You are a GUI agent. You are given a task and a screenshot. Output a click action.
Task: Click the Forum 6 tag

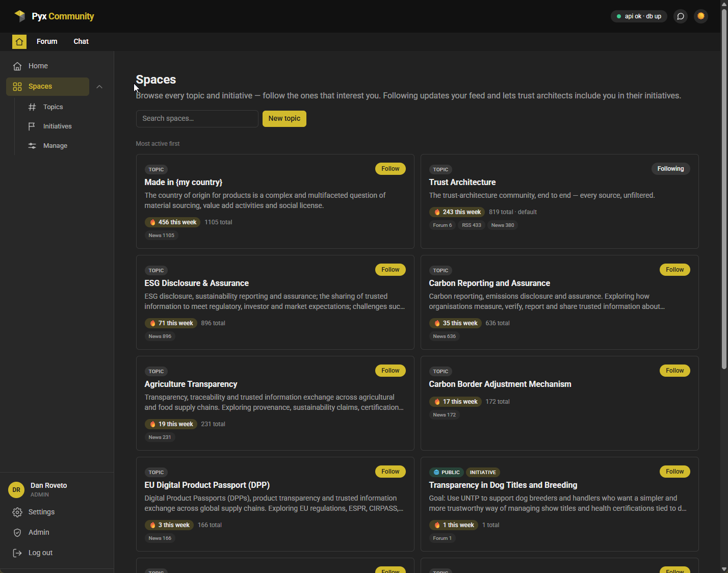(x=443, y=225)
